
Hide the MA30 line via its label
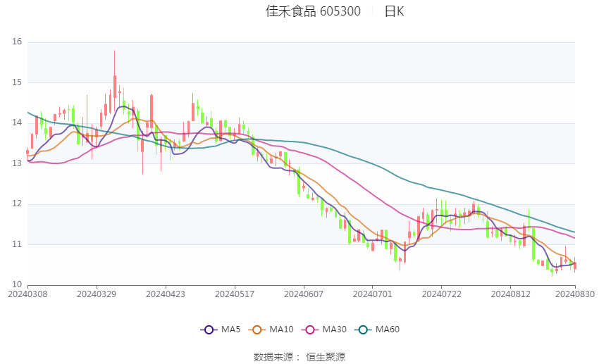click(x=334, y=330)
